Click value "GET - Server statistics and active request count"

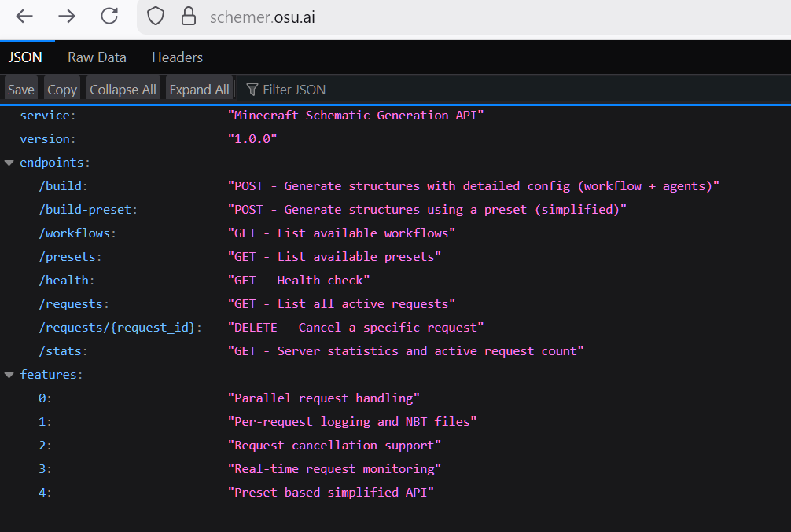pyautogui.click(x=406, y=351)
